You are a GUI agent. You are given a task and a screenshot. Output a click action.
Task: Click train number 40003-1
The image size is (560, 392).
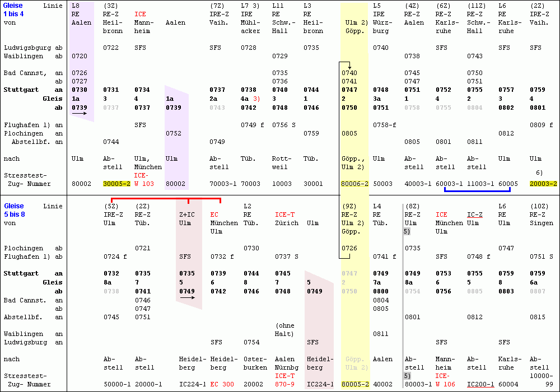point(418,184)
